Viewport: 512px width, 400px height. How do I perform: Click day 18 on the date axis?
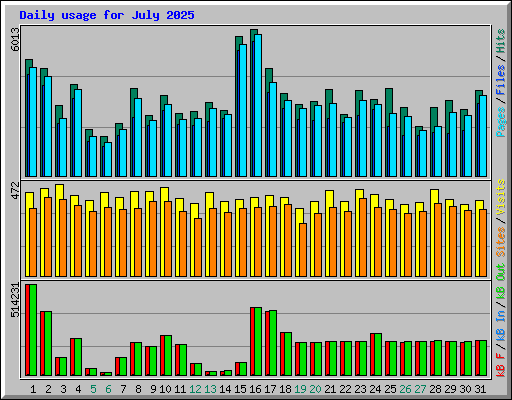click(x=285, y=389)
